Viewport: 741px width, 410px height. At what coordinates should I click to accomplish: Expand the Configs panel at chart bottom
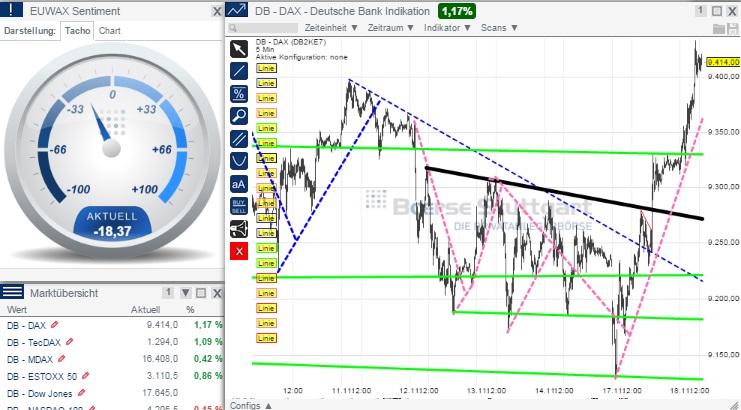coord(251,405)
